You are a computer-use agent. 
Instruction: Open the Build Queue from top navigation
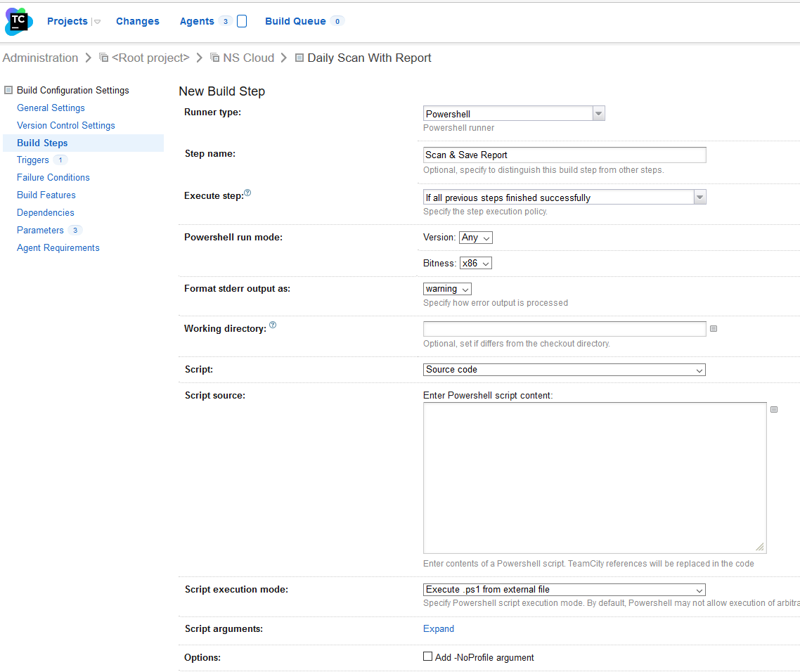click(x=296, y=21)
